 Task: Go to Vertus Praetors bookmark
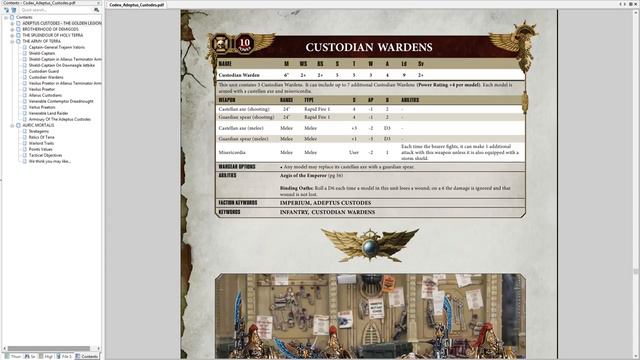(x=42, y=107)
